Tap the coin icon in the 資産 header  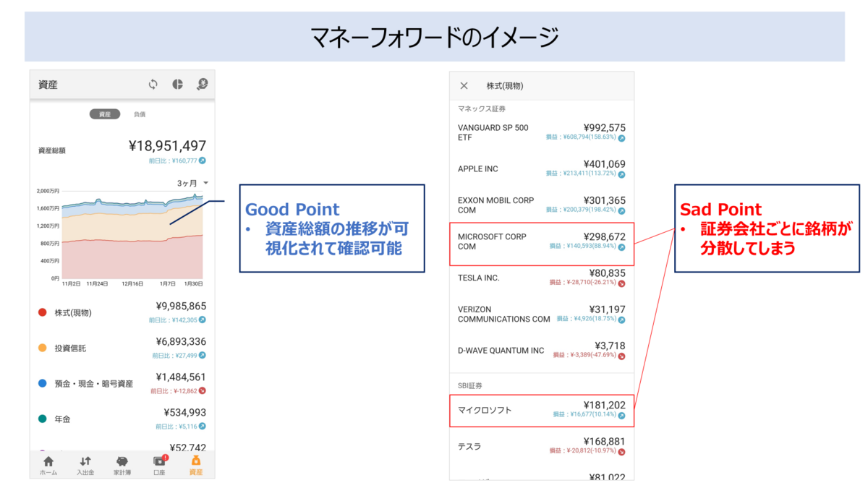click(202, 85)
